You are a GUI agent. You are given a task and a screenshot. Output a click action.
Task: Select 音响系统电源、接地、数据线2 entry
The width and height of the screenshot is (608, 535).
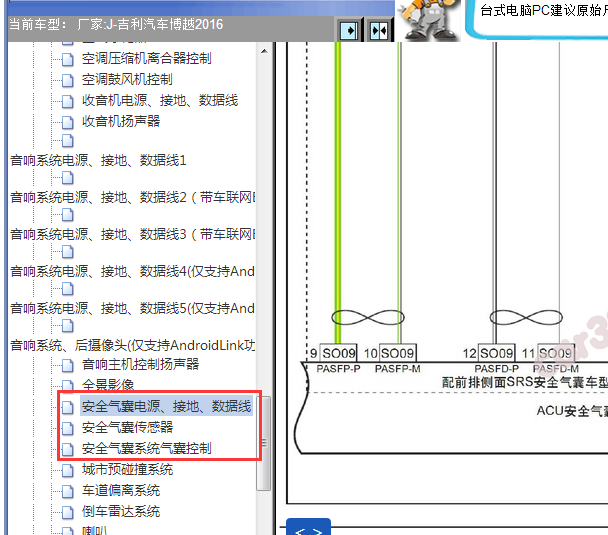133,197
